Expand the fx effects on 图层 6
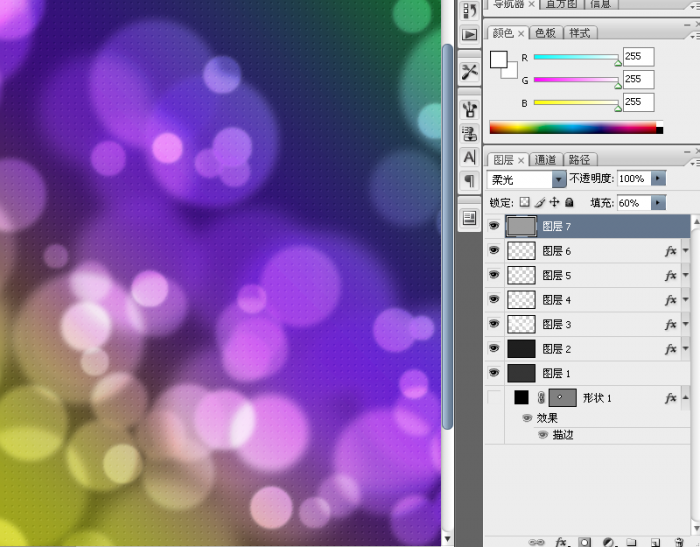This screenshot has width=700, height=547. click(685, 252)
